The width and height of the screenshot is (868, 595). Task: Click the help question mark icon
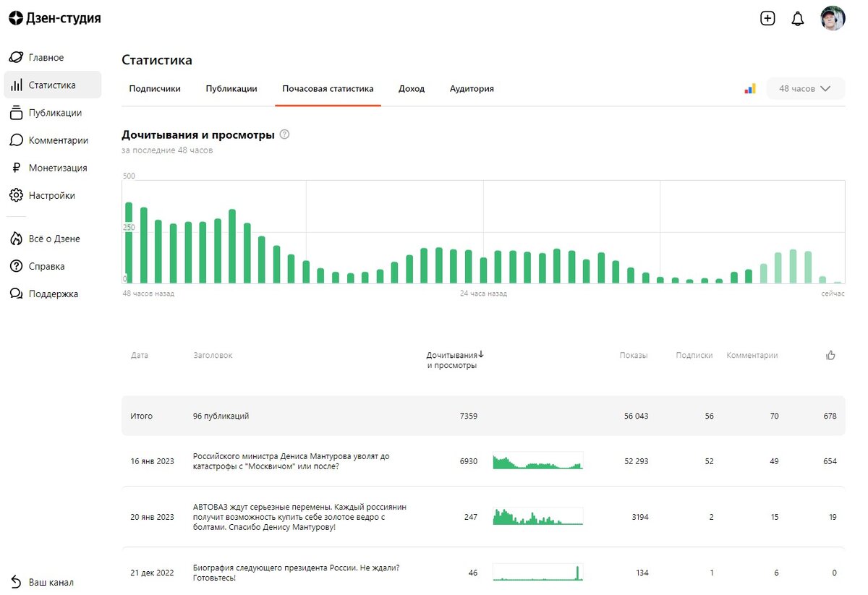[x=284, y=134]
